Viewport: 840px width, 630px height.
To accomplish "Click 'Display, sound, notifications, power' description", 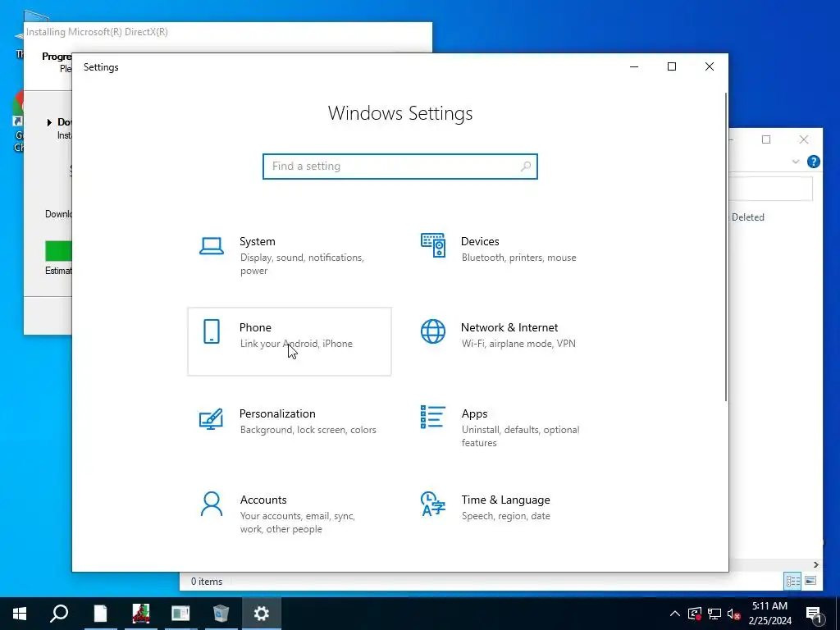I will pyautogui.click(x=302, y=264).
